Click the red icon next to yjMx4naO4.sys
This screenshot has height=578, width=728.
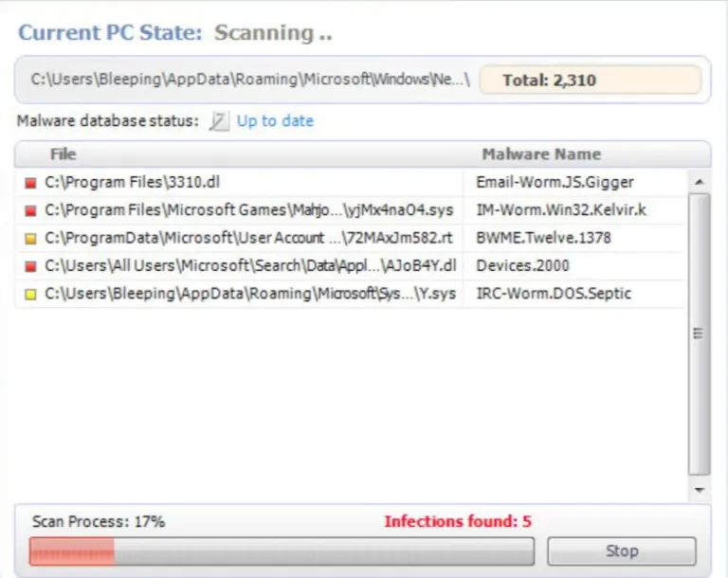click(x=30, y=210)
